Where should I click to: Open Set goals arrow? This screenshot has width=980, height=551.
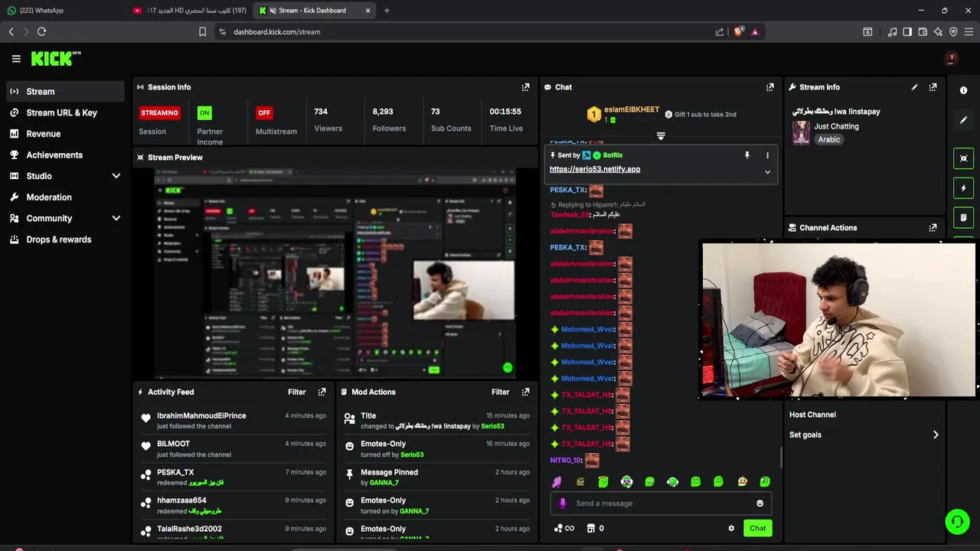pyautogui.click(x=935, y=435)
